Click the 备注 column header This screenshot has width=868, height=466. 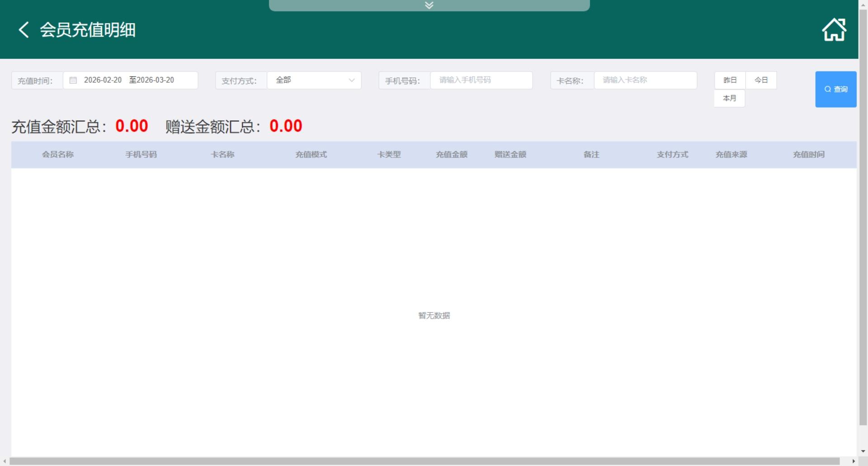tap(591, 155)
